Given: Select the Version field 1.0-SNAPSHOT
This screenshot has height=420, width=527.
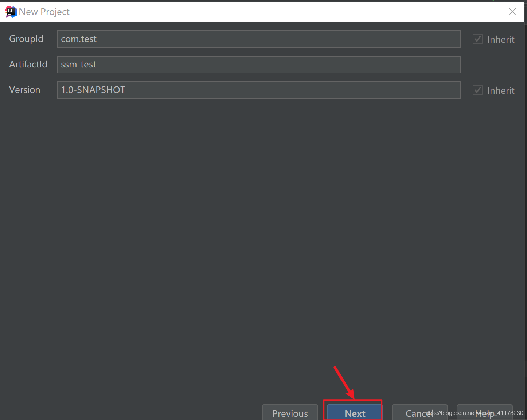Looking at the screenshot, I should (259, 90).
